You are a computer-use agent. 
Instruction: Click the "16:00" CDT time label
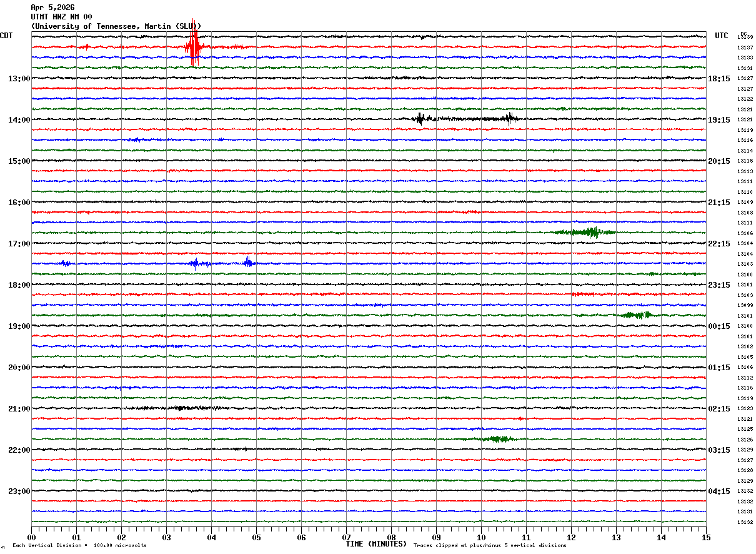[19, 203]
